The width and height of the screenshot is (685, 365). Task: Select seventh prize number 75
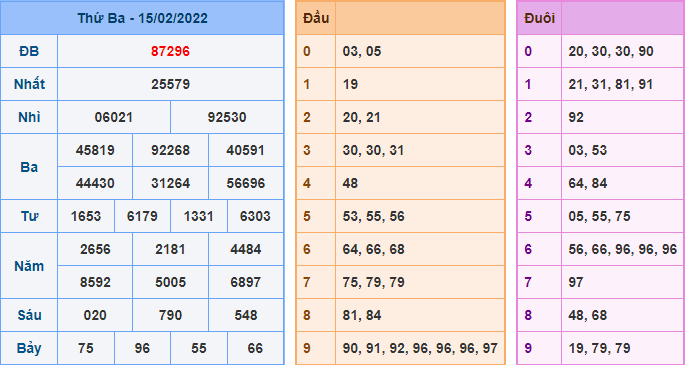pyautogui.click(x=86, y=348)
